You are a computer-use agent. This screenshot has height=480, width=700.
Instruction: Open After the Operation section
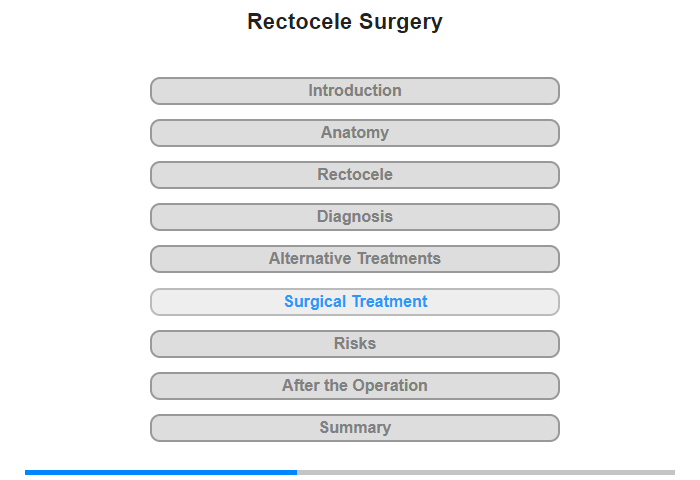point(355,386)
